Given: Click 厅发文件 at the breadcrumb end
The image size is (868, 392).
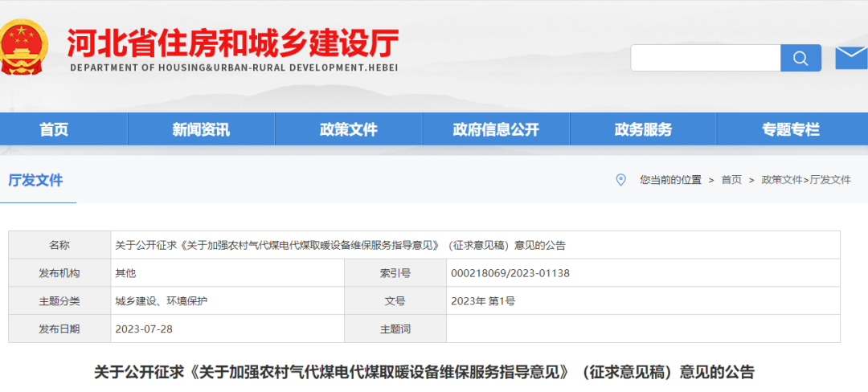Looking at the screenshot, I should click(x=830, y=180).
